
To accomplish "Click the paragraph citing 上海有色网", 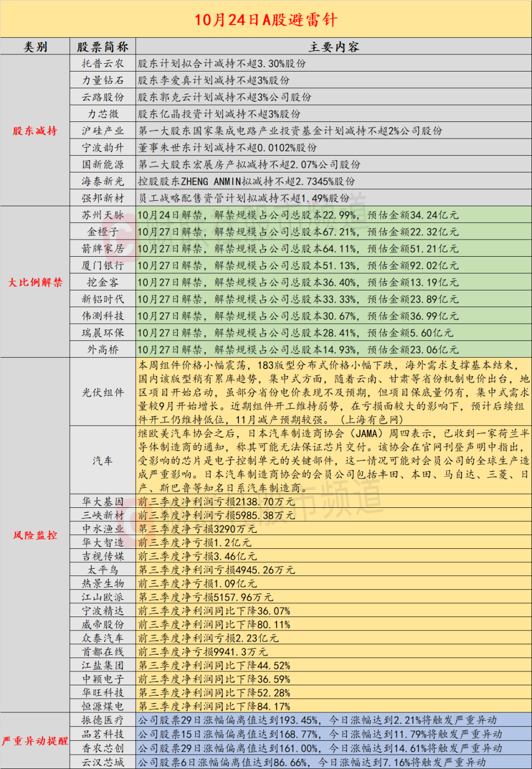I will [334, 392].
